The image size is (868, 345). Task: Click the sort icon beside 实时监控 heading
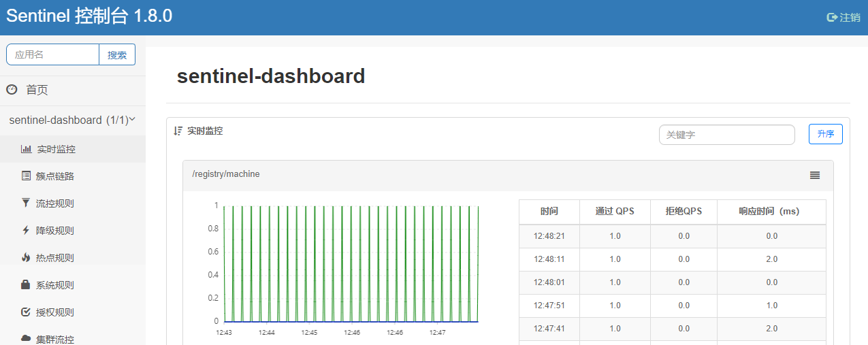point(178,131)
